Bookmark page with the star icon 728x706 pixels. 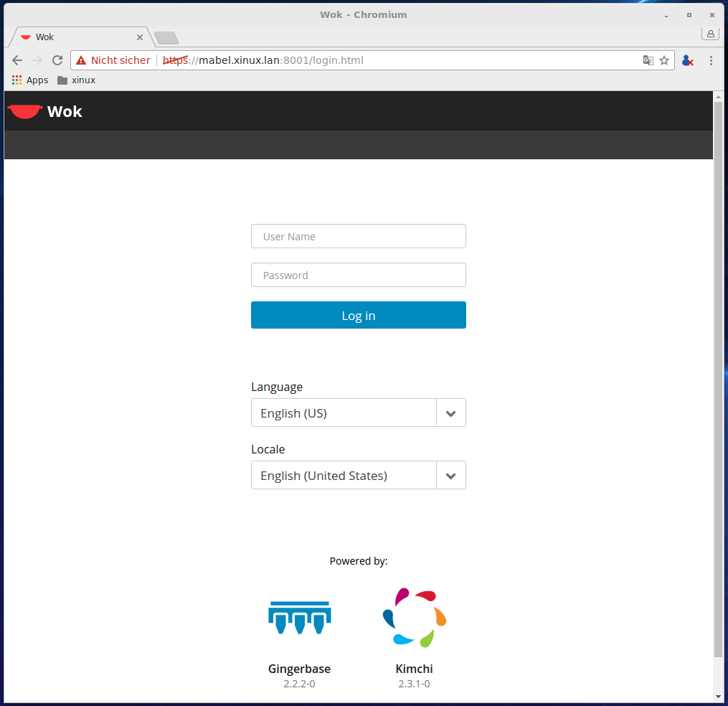(664, 60)
